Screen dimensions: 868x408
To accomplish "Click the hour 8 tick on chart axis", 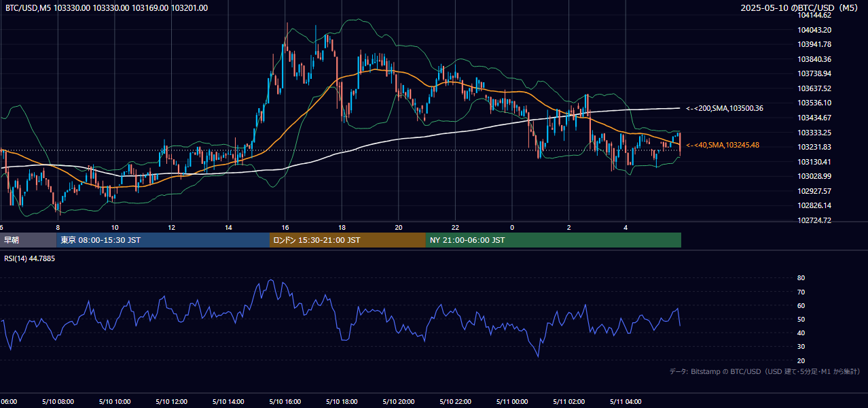I will (58, 227).
